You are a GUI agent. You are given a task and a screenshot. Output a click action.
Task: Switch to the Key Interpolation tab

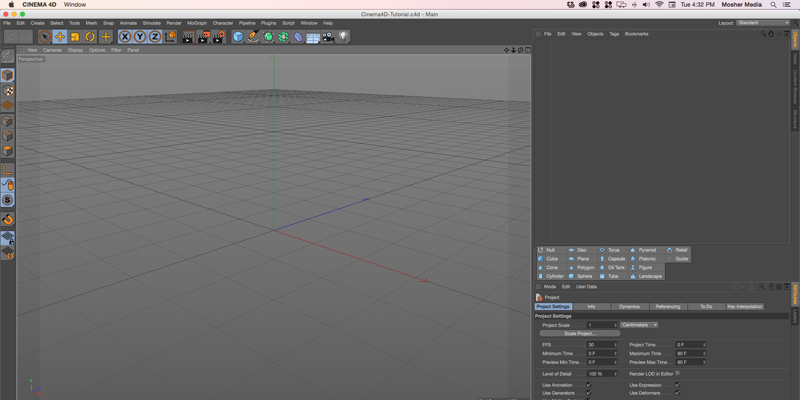tap(745, 307)
